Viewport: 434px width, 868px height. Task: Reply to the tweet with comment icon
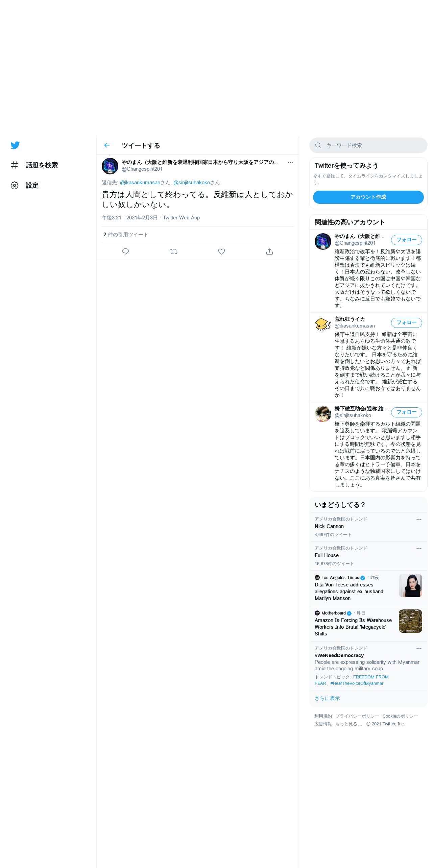(125, 251)
